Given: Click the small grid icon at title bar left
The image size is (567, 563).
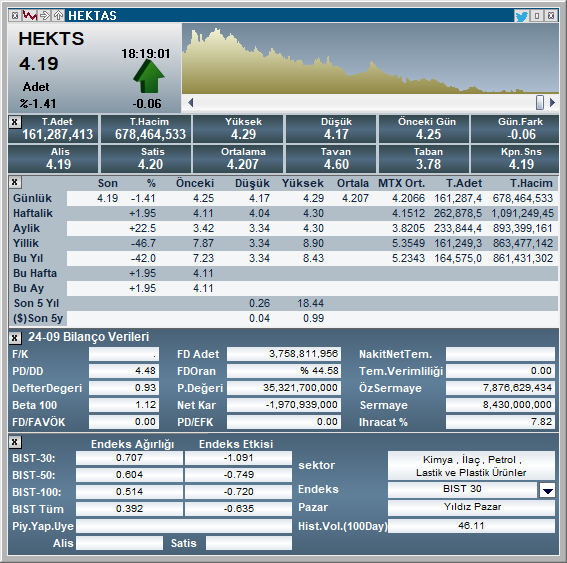Looking at the screenshot, I should 15,16.
